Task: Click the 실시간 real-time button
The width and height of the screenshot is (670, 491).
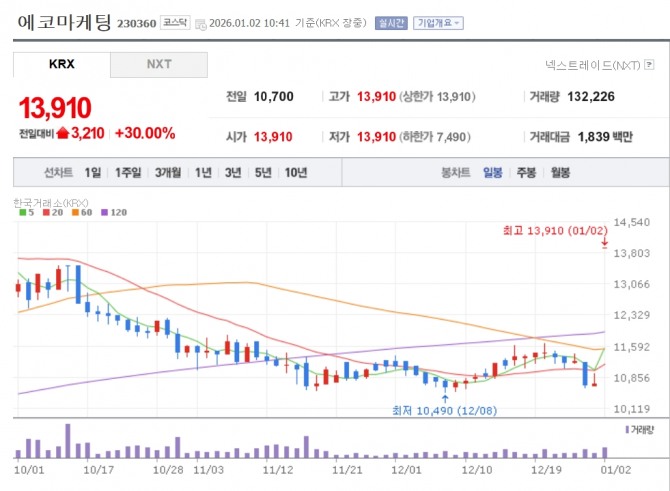Action: click(389, 22)
